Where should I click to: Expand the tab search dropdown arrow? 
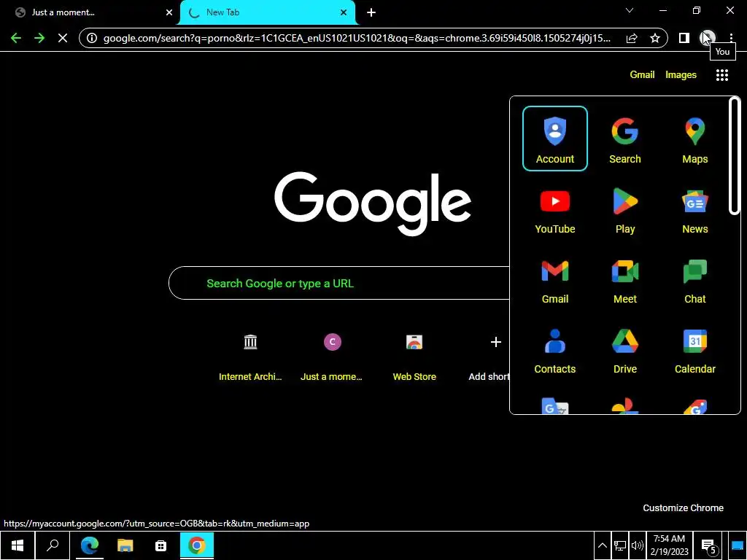coord(630,10)
